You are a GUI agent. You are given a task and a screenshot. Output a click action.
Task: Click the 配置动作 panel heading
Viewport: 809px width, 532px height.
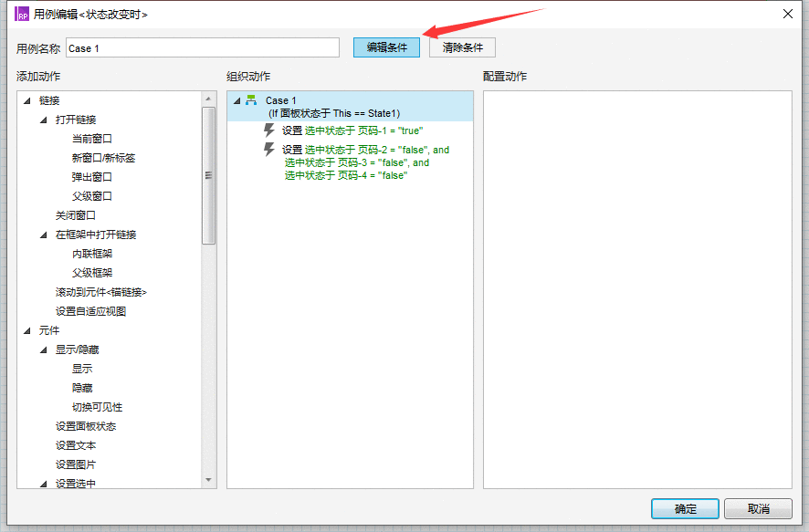pos(505,77)
